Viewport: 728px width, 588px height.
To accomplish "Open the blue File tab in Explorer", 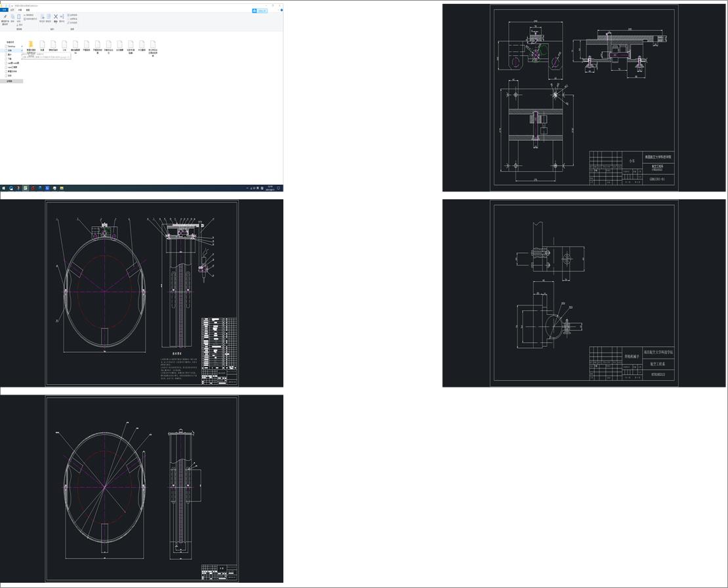I will tap(4, 10).
